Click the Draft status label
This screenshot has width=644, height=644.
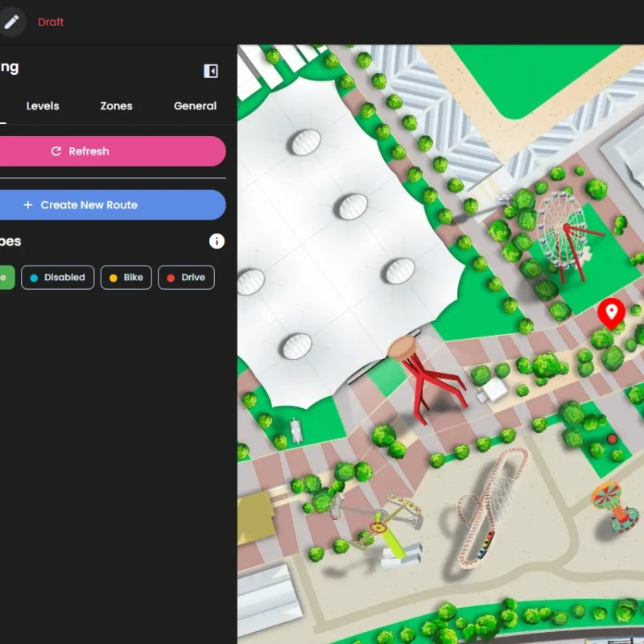[51, 22]
